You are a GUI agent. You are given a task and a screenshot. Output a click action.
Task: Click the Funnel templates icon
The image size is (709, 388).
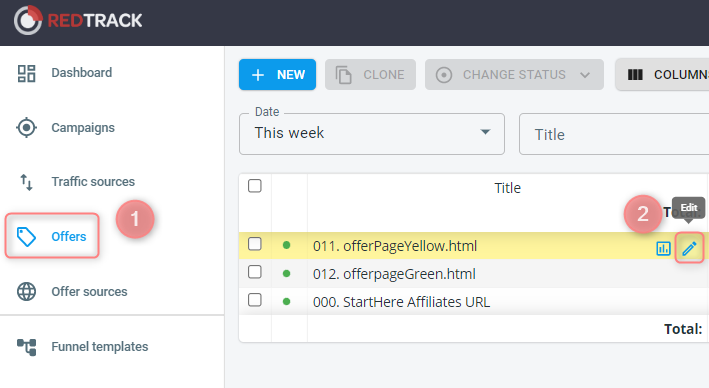coord(26,347)
